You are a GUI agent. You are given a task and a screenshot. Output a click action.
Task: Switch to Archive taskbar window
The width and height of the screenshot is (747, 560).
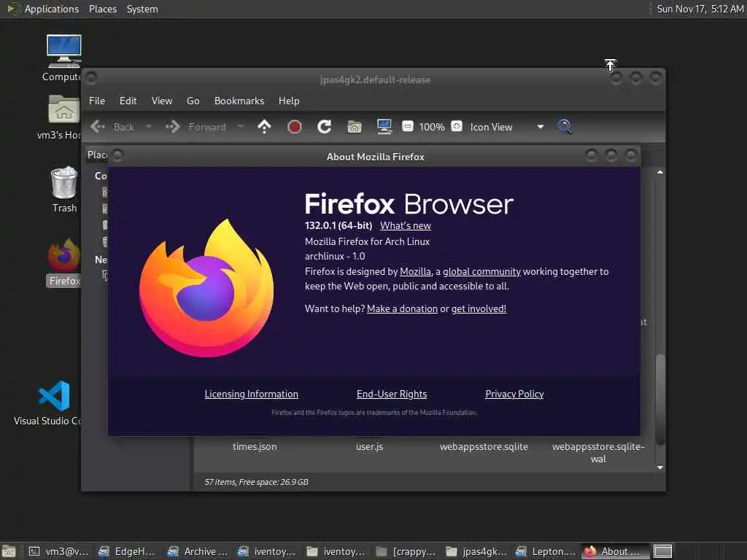(x=197, y=551)
